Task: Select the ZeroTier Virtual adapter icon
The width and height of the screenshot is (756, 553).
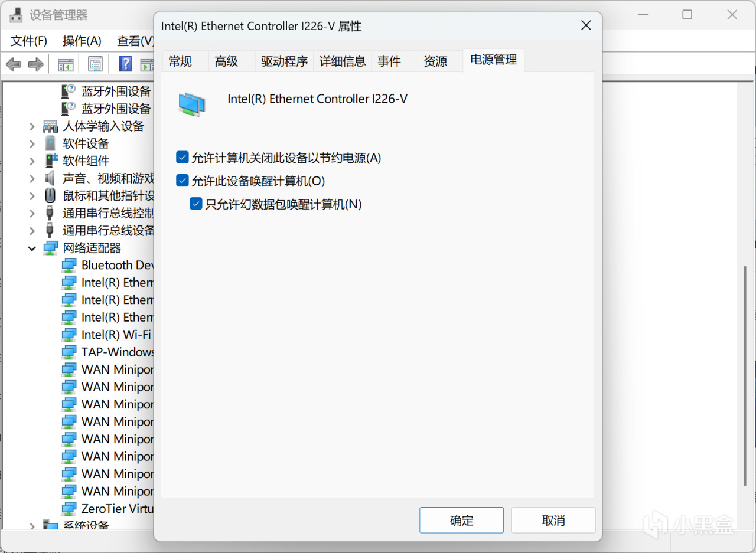Action: (x=69, y=509)
